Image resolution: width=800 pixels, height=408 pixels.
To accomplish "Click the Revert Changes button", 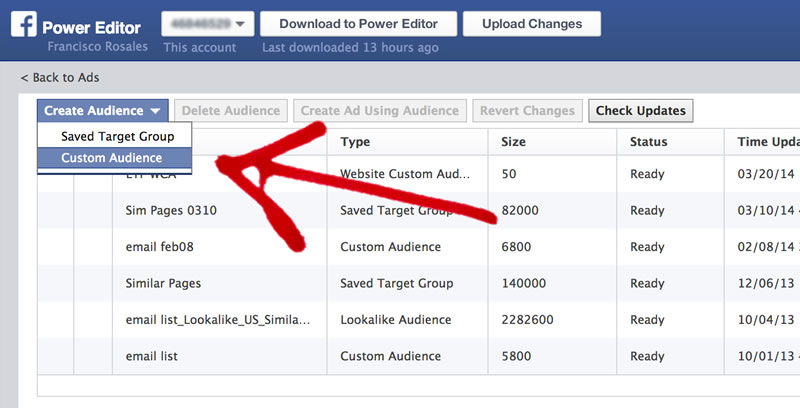I will (x=528, y=111).
